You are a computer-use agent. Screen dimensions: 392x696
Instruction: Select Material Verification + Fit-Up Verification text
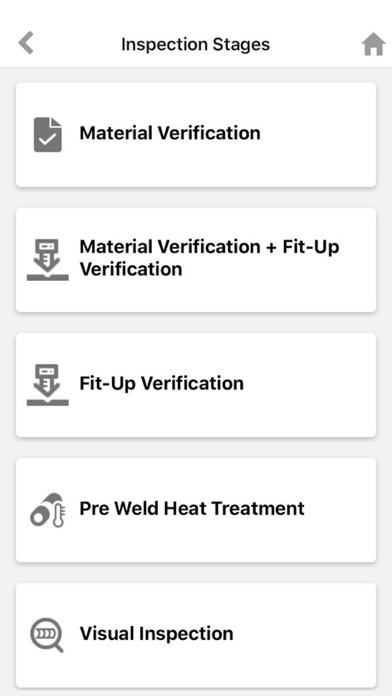(209, 257)
